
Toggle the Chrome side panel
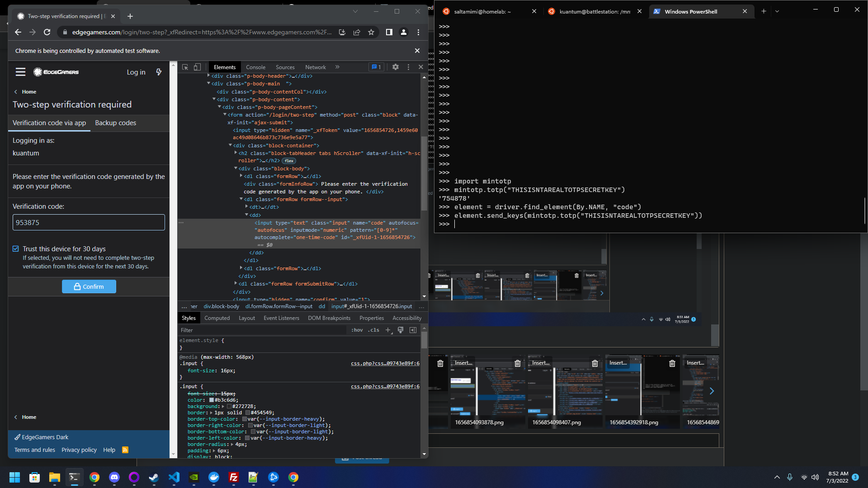click(389, 32)
